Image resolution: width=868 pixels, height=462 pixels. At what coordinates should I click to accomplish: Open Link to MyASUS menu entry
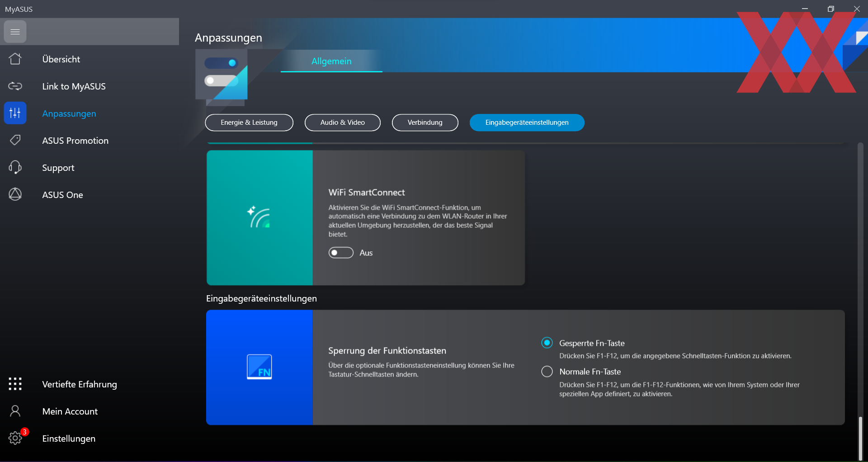74,86
